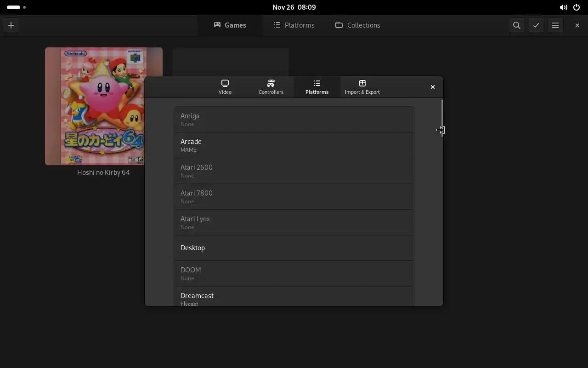Select the Atari 2600 row
588x368 pixels.
(294, 171)
